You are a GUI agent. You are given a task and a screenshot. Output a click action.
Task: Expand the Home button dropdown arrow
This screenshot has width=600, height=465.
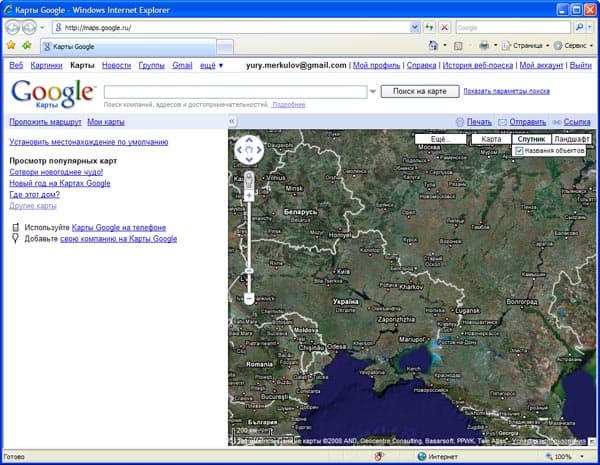point(445,46)
